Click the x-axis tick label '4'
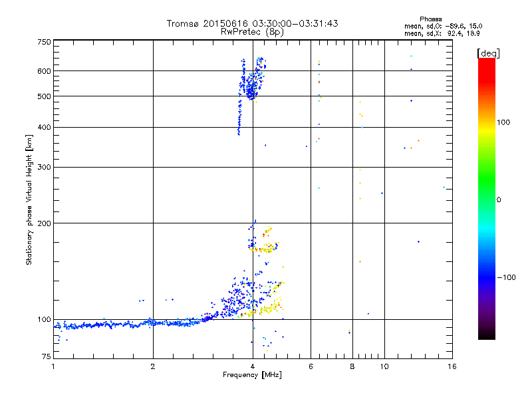532x399 pixels. point(253,366)
